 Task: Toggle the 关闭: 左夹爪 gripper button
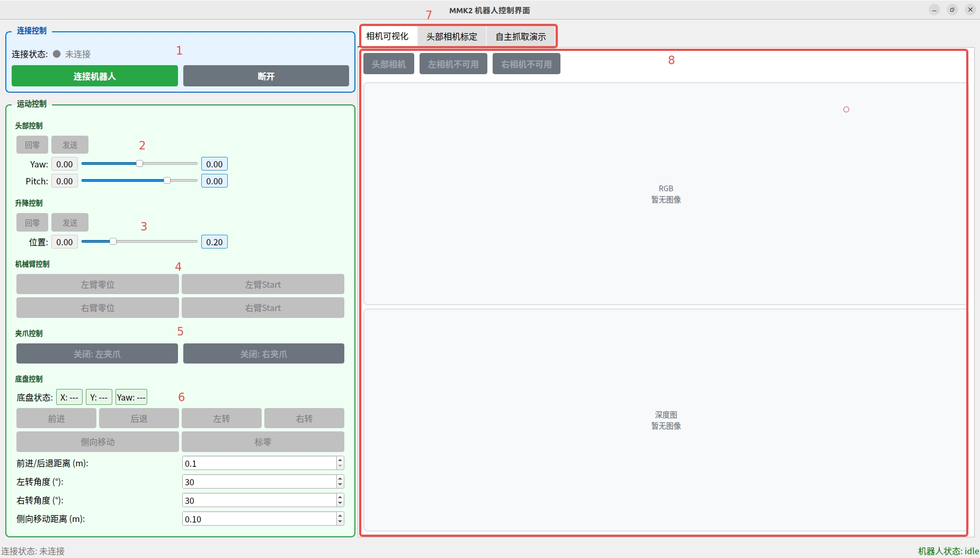[x=97, y=354]
